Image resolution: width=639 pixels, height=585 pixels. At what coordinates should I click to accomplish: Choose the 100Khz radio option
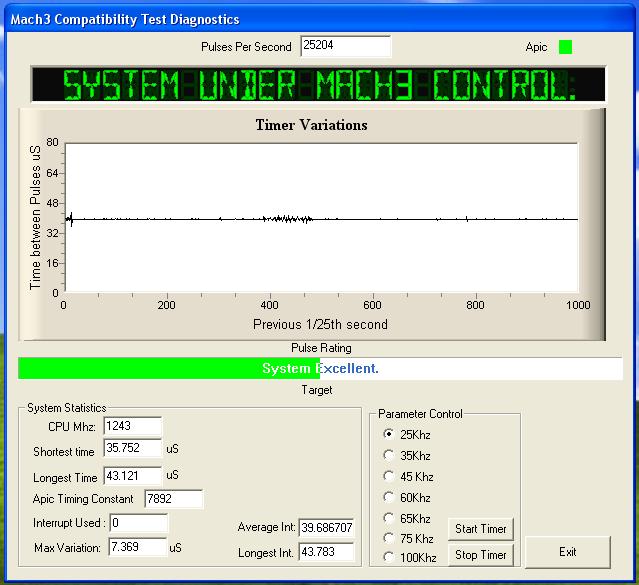pyautogui.click(x=390, y=557)
